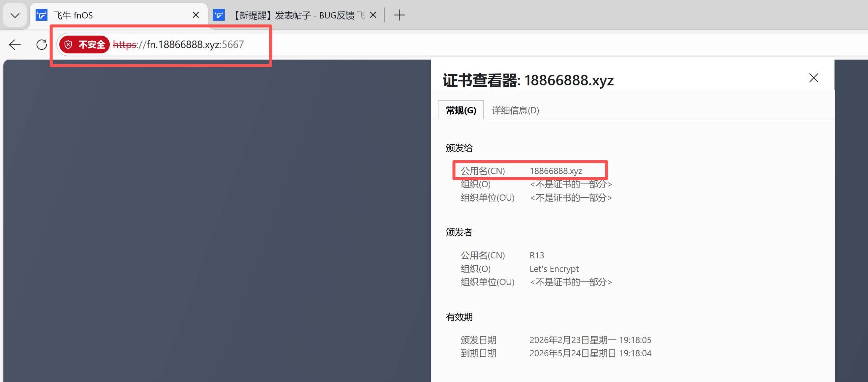Click the browser back arrow

click(15, 44)
